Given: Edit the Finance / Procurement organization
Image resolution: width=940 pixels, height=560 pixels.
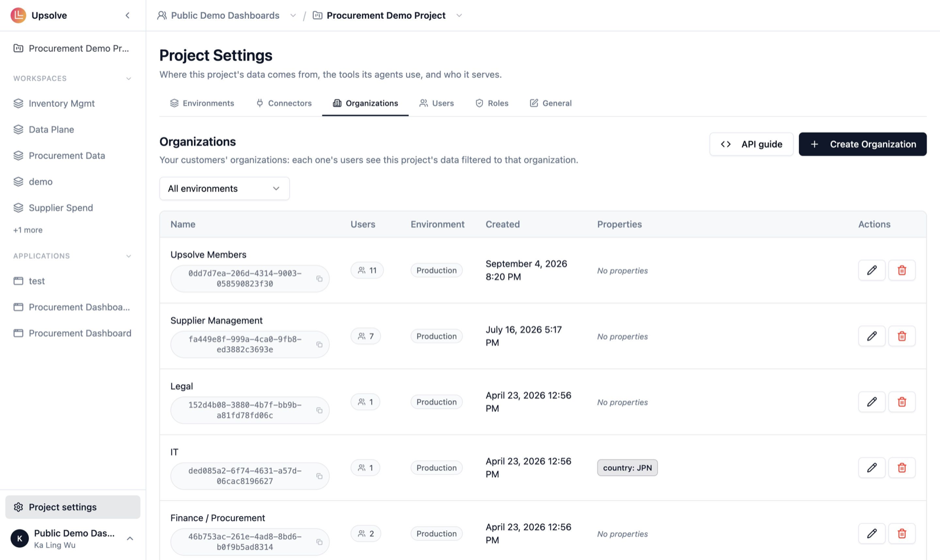Looking at the screenshot, I should click(872, 533).
